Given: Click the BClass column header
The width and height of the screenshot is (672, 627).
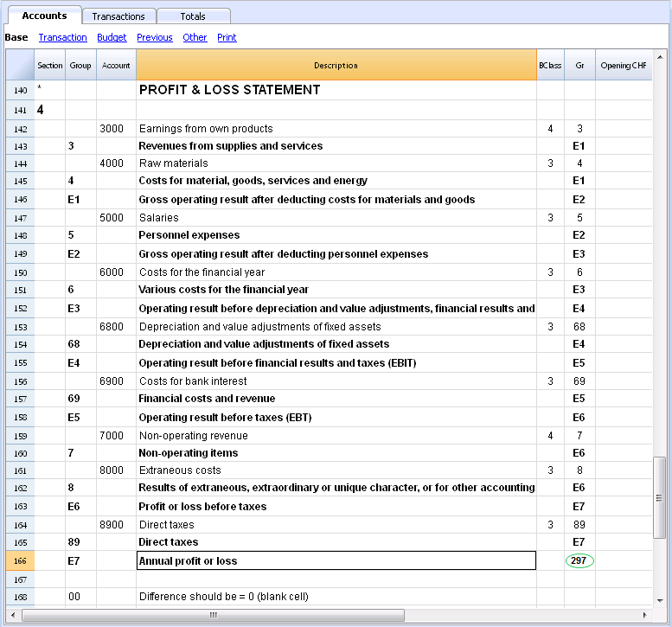Looking at the screenshot, I should tap(550, 65).
